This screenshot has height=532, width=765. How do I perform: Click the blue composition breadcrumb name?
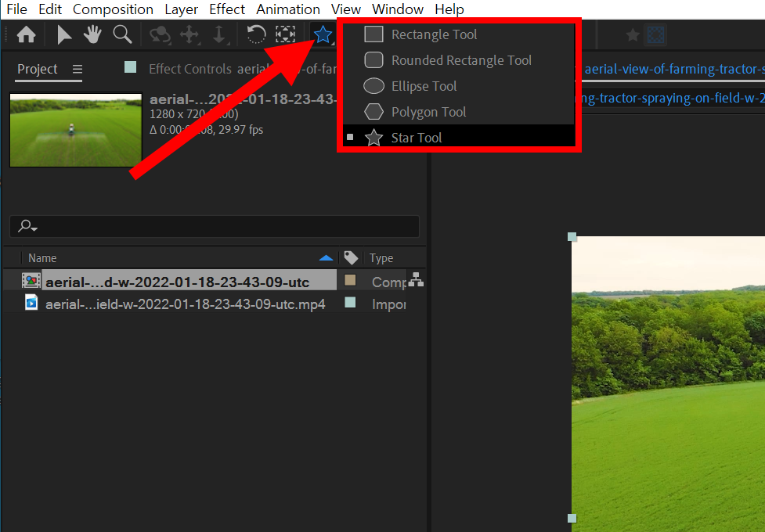[670, 99]
